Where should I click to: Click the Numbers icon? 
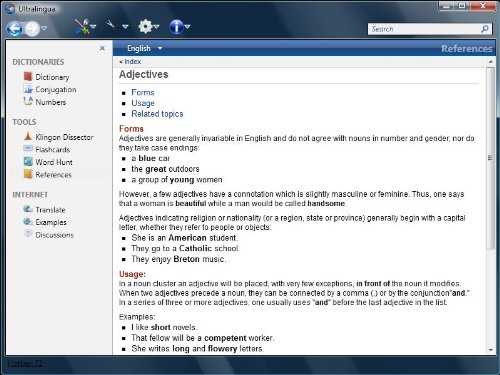pyautogui.click(x=28, y=101)
